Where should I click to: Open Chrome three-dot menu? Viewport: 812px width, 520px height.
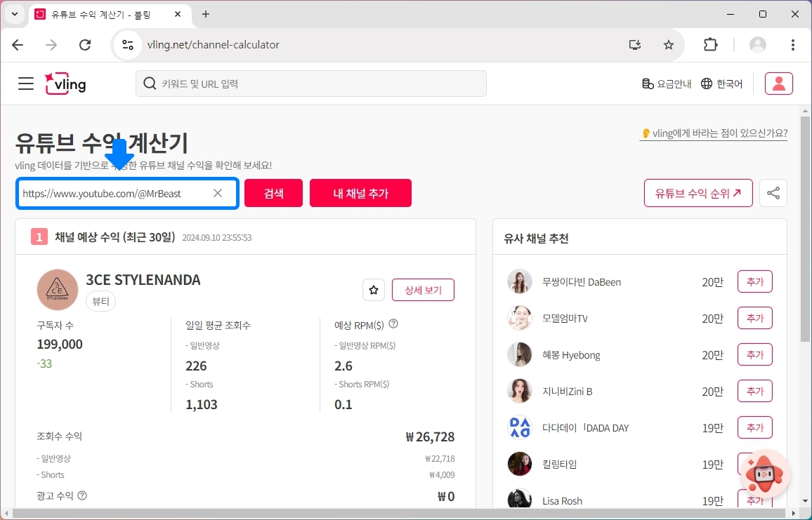click(x=793, y=45)
